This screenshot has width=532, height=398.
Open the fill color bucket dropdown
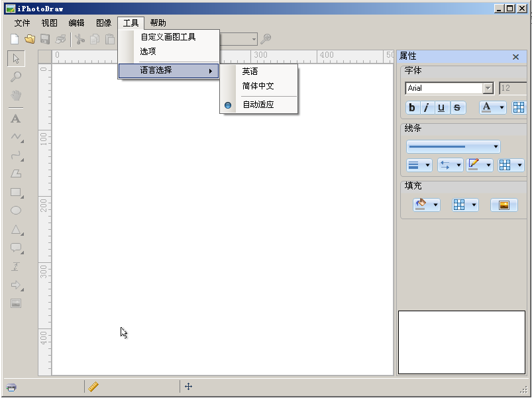[427, 205]
